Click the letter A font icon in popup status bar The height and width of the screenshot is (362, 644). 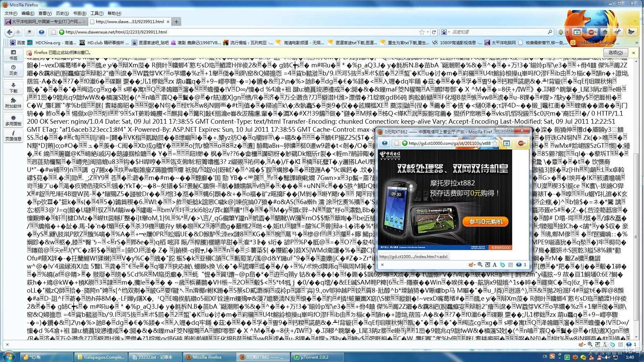[x=494, y=265]
